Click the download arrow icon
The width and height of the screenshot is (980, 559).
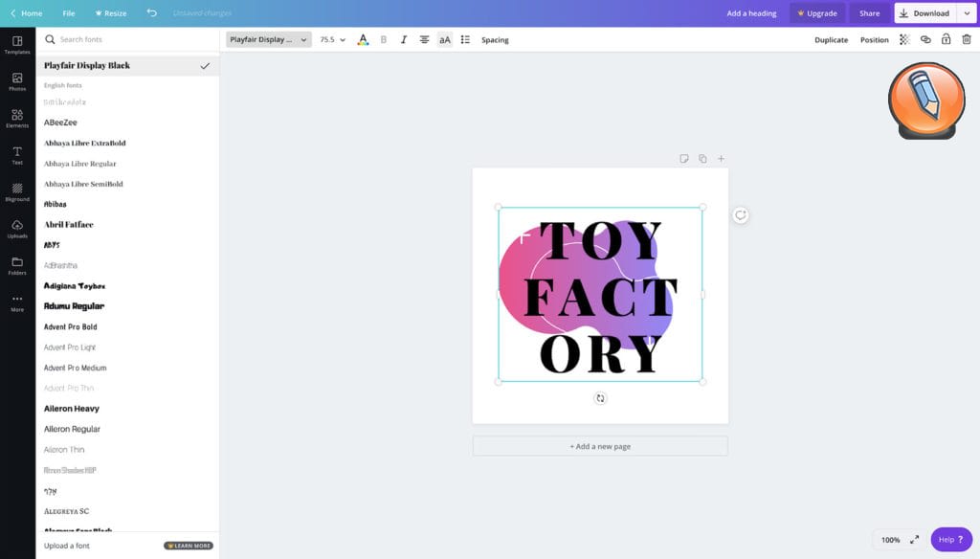[x=903, y=13]
